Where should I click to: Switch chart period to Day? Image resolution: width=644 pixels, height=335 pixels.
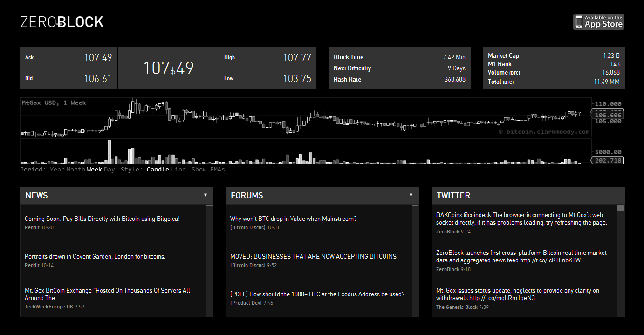point(110,170)
